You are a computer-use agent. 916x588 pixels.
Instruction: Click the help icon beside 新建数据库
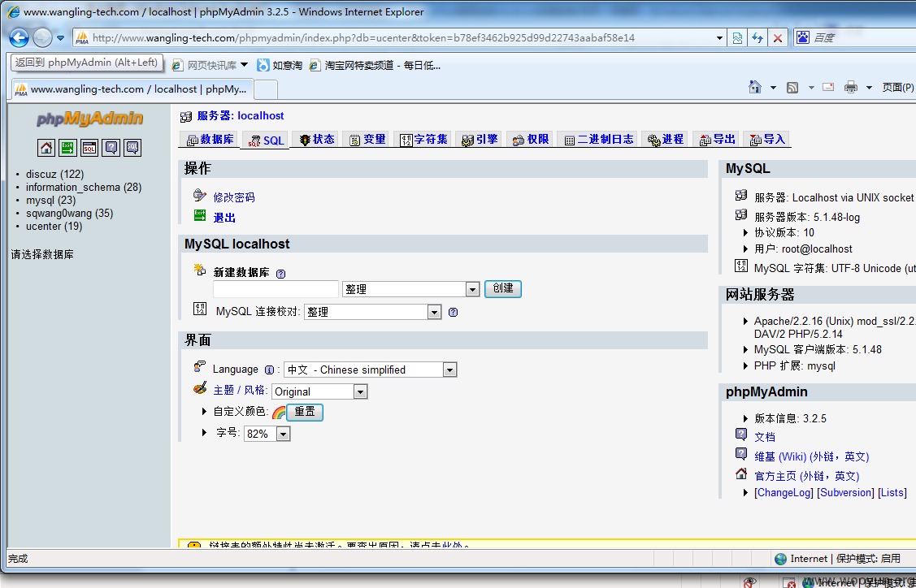(281, 273)
